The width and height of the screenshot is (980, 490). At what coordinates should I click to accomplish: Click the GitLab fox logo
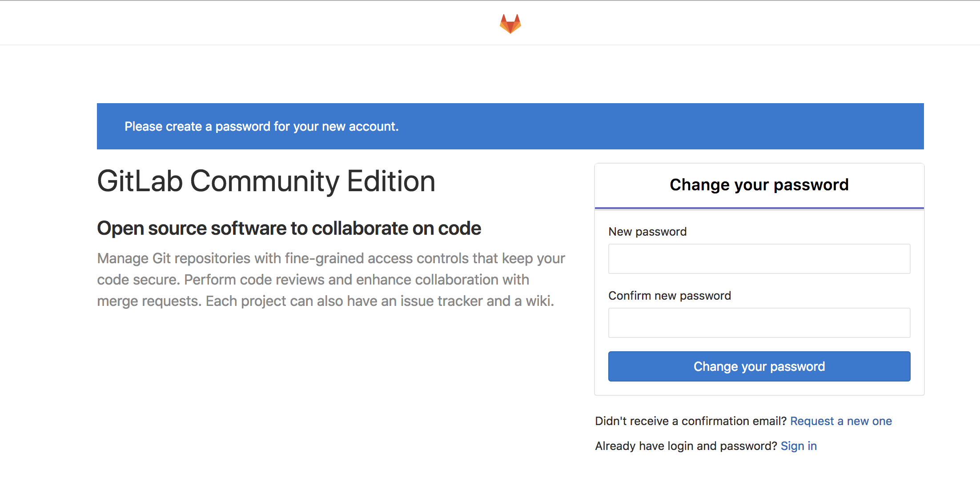click(x=510, y=24)
